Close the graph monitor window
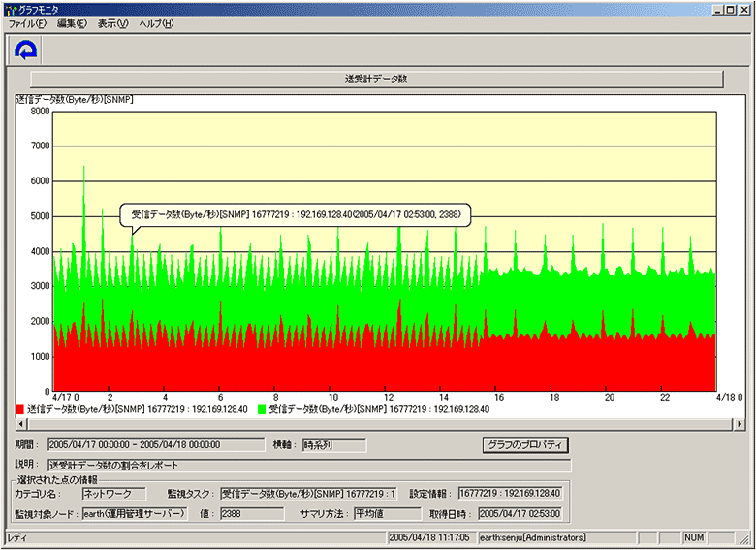The height and width of the screenshot is (550, 756). coord(743,10)
